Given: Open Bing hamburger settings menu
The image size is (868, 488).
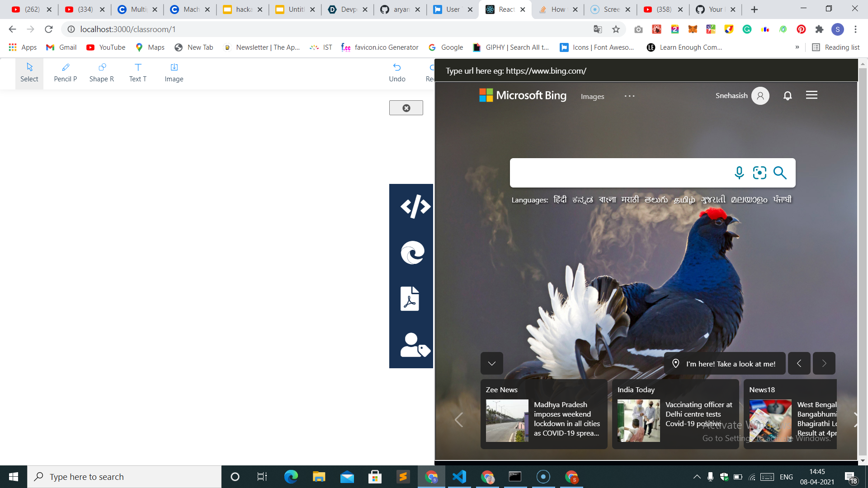Looking at the screenshot, I should (811, 95).
